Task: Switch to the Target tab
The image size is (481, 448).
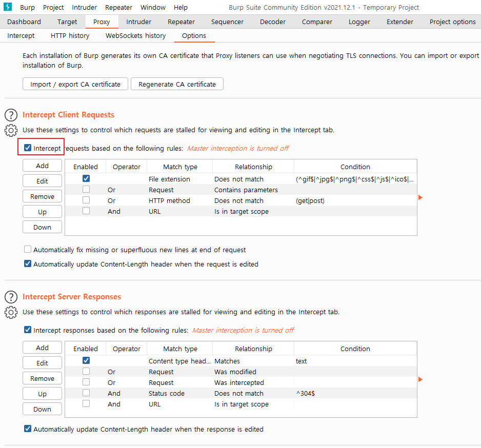Action: 67,22
